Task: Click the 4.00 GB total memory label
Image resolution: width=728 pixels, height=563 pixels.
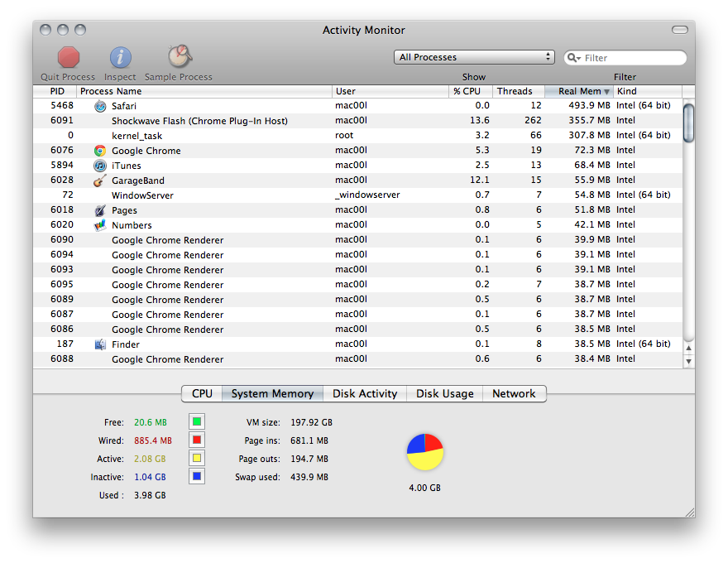Action: (x=425, y=488)
